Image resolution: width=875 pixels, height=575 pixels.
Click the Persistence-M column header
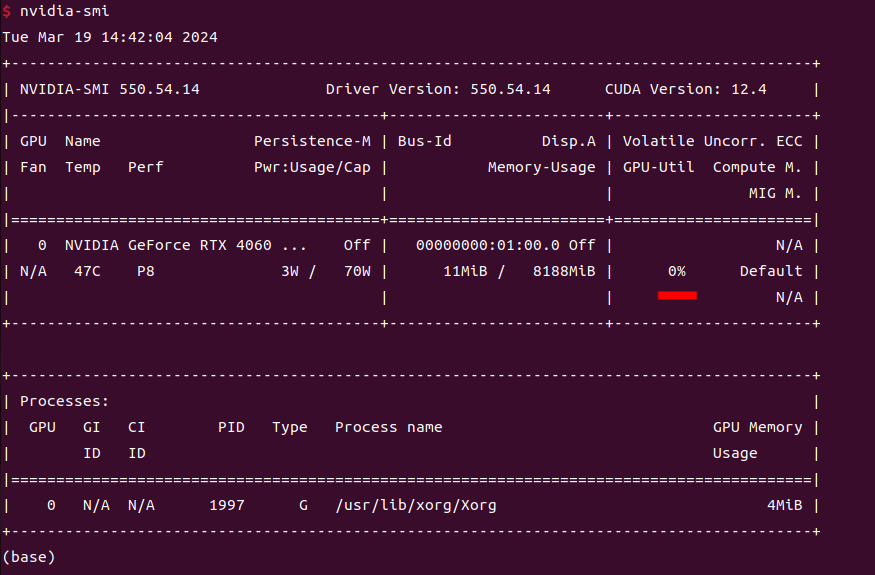point(312,141)
